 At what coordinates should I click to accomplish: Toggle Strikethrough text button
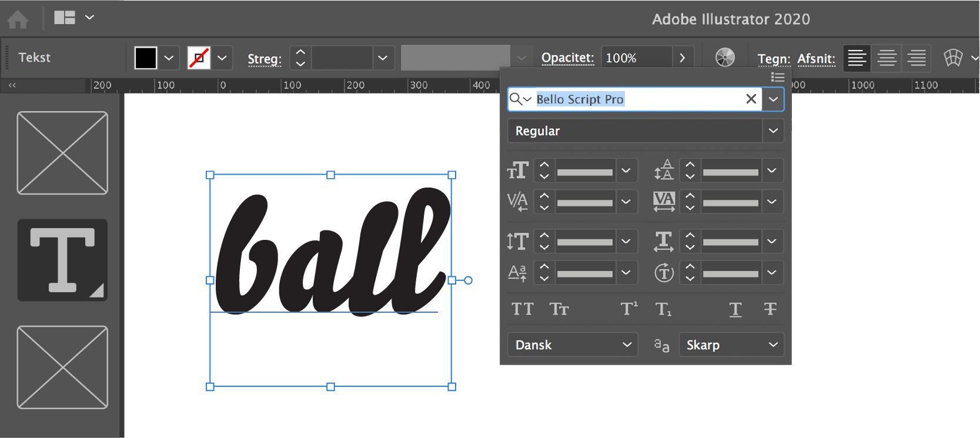coord(770,309)
